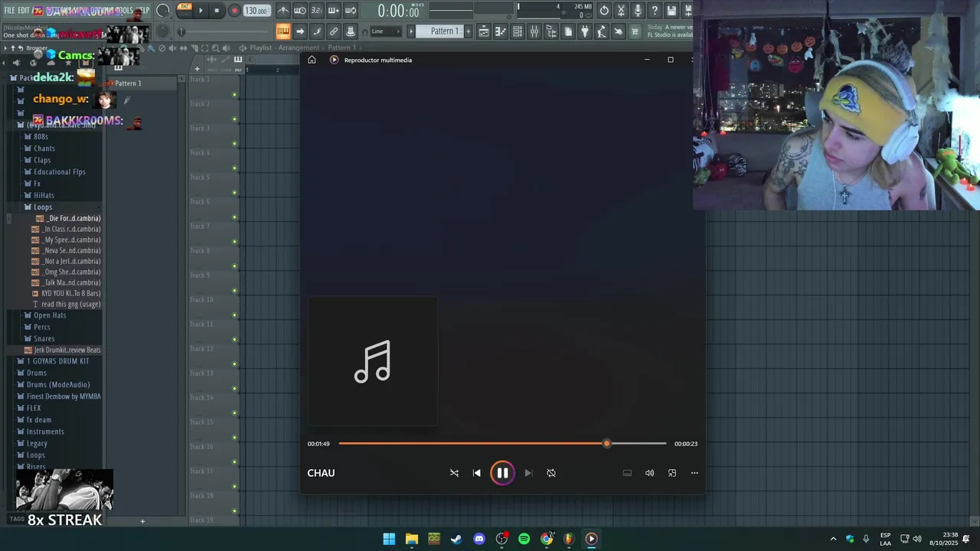Toggle the metronome in FL Studio

pos(283,11)
